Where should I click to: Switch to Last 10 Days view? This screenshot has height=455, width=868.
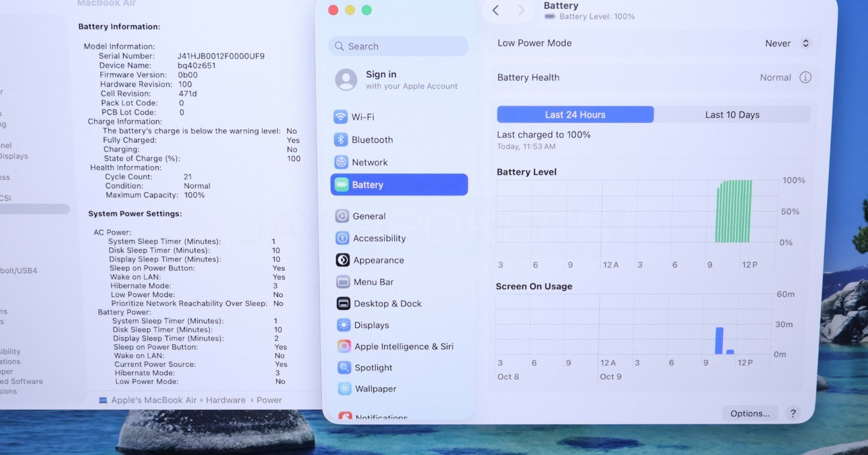[732, 115]
